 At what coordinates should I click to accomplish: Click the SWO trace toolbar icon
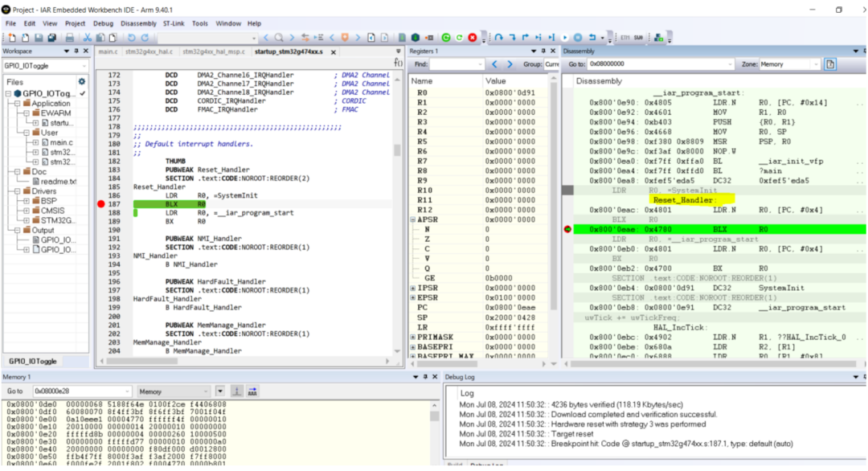(639, 38)
